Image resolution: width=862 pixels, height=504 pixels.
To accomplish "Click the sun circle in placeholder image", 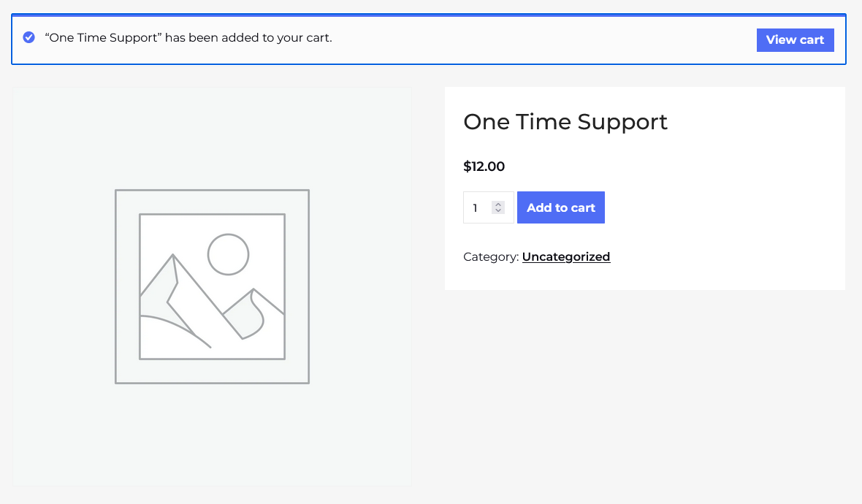I will (x=228, y=254).
